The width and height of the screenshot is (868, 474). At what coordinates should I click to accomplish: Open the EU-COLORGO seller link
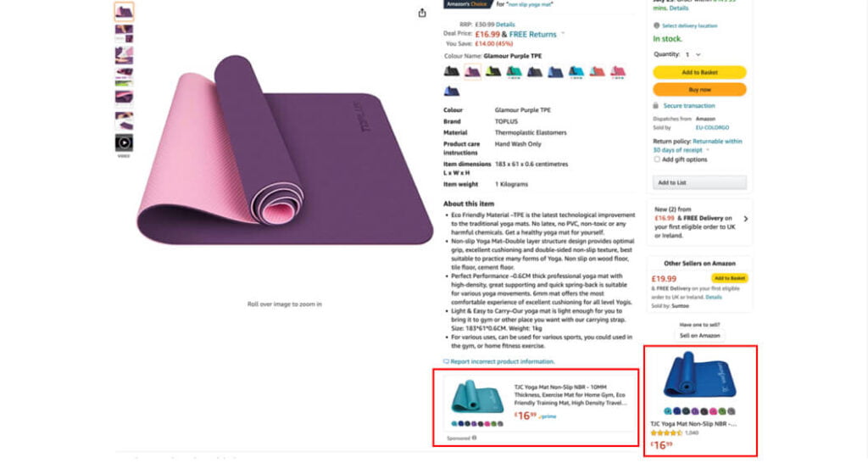[712, 127]
